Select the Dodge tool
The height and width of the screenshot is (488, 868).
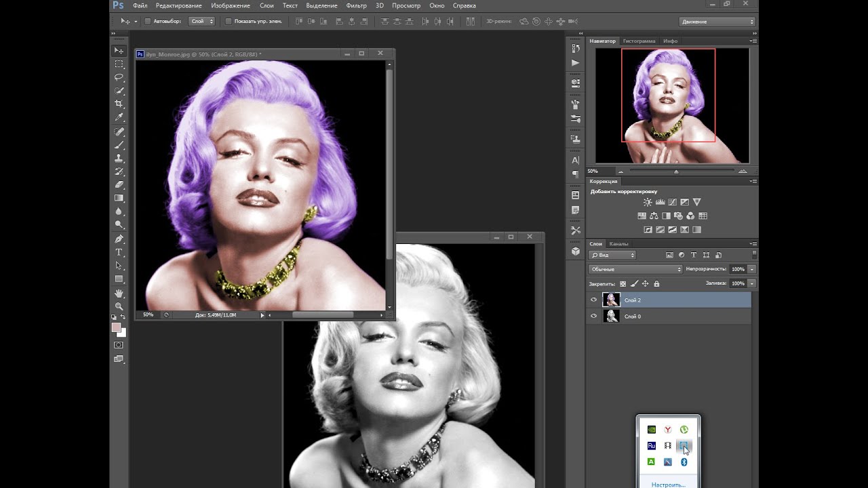[119, 224]
